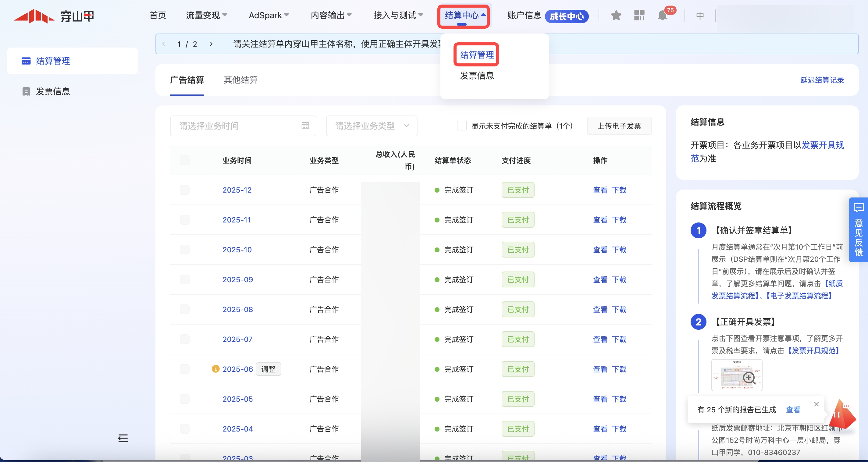The width and height of the screenshot is (868, 462).
Task: Open the notification bell
Action: tap(662, 16)
